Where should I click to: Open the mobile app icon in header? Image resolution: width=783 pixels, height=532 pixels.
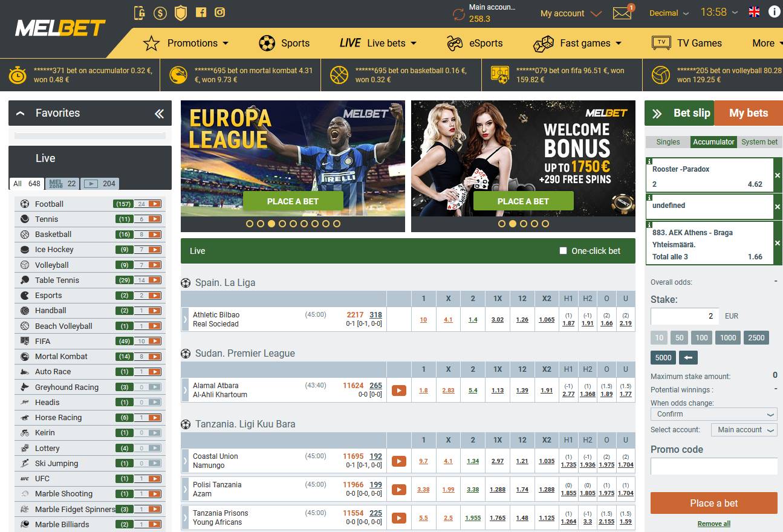(x=140, y=12)
